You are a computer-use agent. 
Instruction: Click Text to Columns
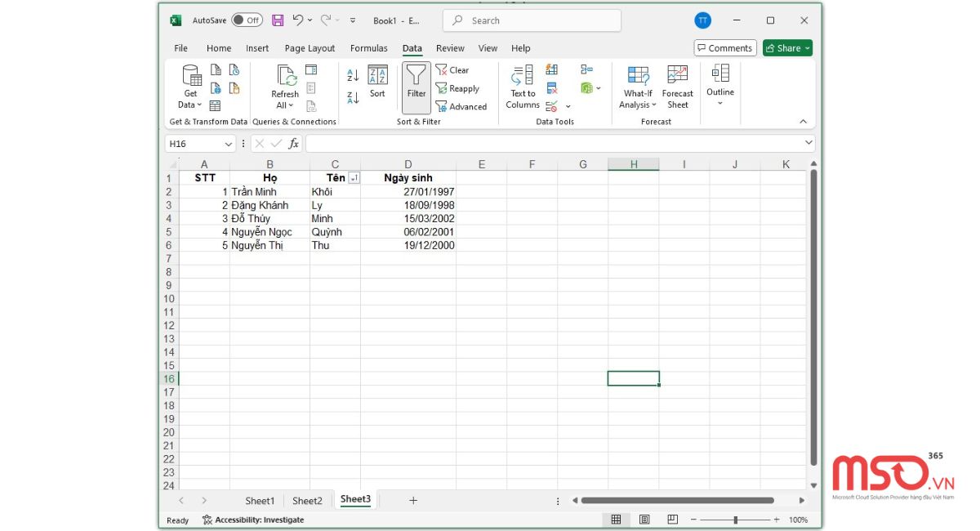click(x=523, y=87)
